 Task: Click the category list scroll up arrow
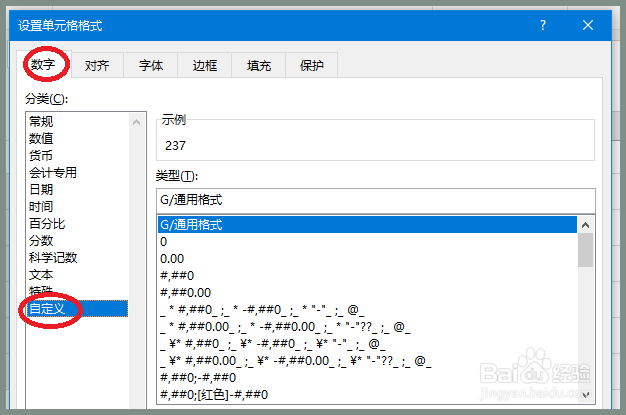[x=137, y=122]
